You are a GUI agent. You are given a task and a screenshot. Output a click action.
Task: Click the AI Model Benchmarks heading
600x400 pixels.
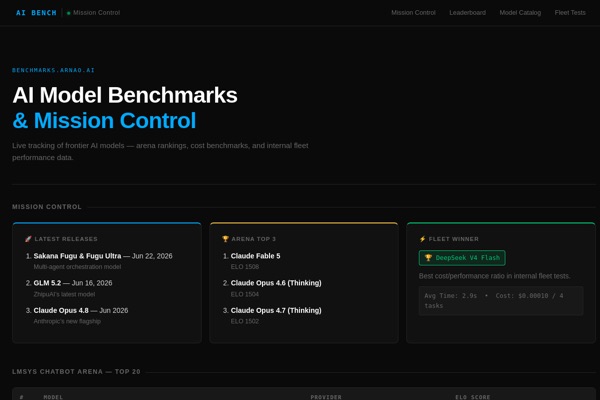[125, 95]
